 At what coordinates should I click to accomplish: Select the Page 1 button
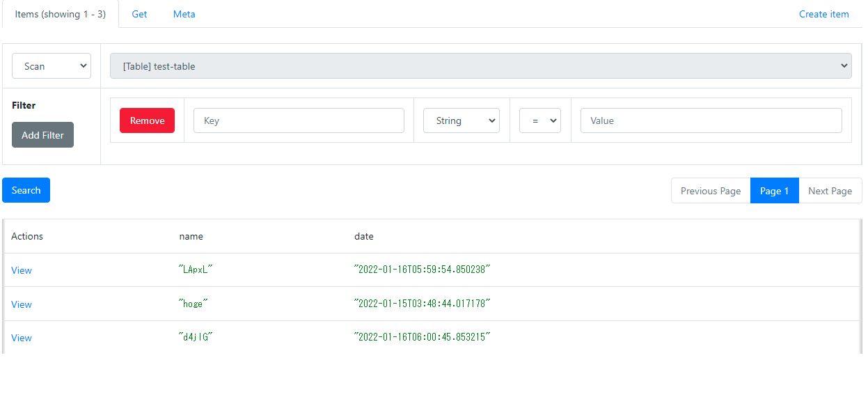pyautogui.click(x=774, y=190)
